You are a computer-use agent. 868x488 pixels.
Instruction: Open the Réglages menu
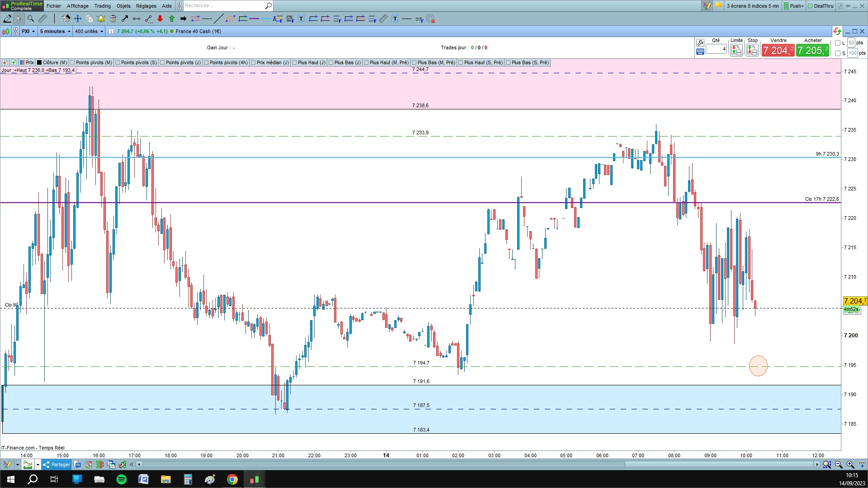(146, 6)
